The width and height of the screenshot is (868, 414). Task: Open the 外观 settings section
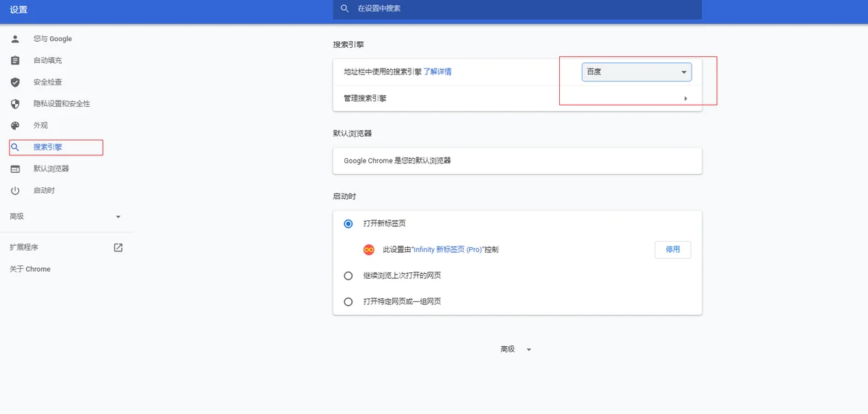pos(41,126)
